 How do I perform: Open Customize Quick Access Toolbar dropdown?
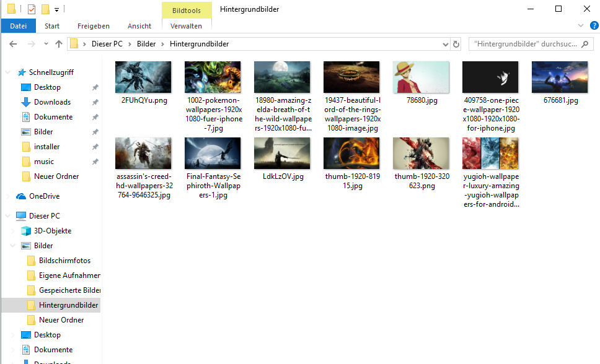point(56,9)
